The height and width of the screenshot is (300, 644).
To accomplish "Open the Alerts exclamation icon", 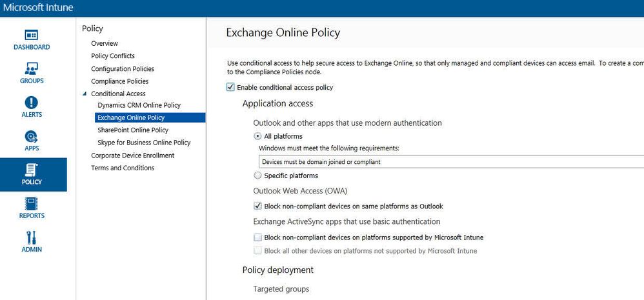I will [32, 102].
